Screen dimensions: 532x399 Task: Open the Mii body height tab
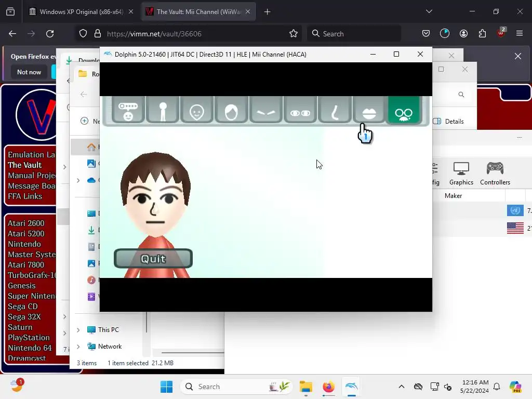[163, 110]
